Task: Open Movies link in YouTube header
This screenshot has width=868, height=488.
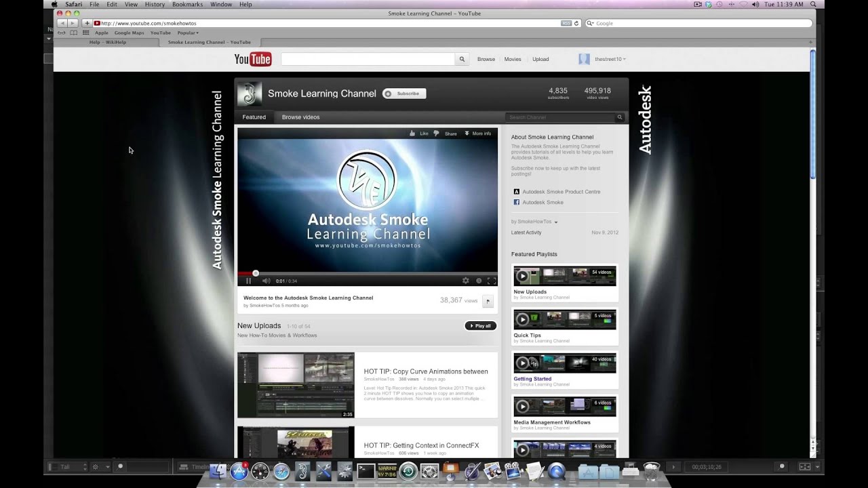Action: (513, 59)
